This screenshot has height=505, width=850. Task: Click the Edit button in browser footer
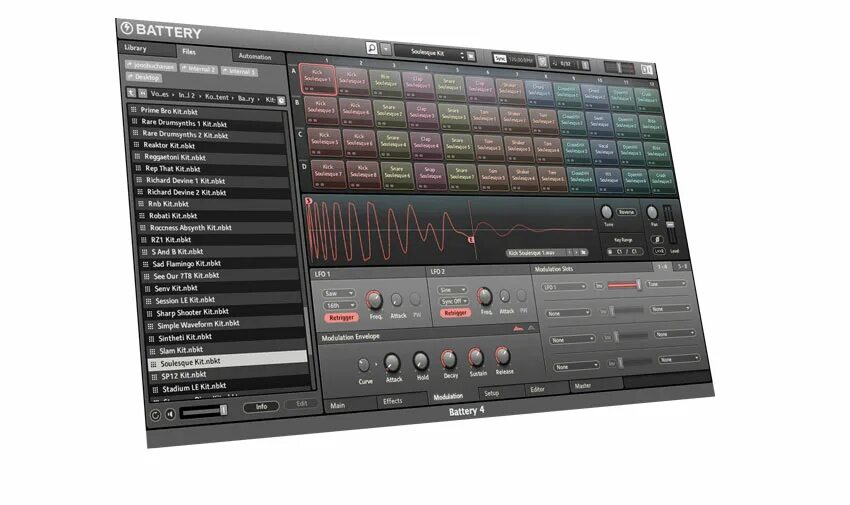(x=301, y=404)
